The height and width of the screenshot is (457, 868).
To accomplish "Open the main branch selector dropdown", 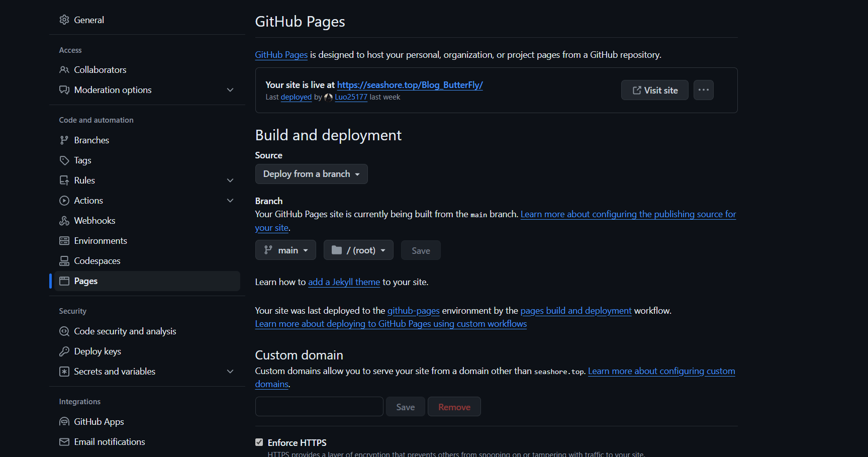I will (285, 250).
